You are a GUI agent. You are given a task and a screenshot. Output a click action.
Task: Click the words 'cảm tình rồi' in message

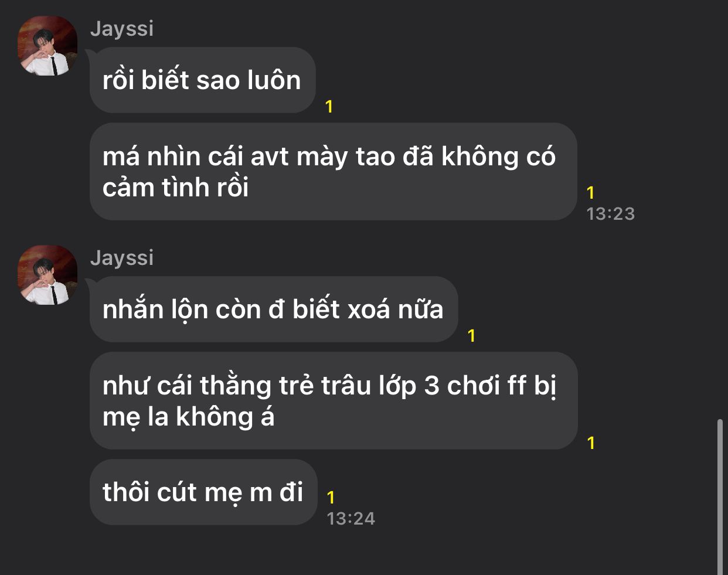[176, 188]
